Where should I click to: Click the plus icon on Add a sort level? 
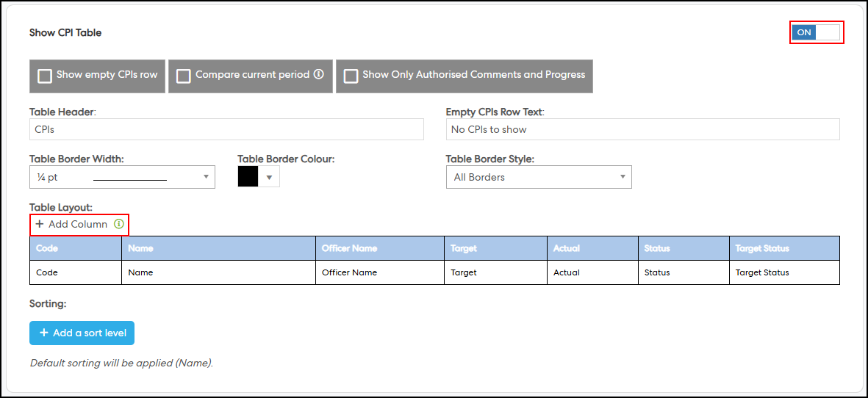[x=44, y=333]
